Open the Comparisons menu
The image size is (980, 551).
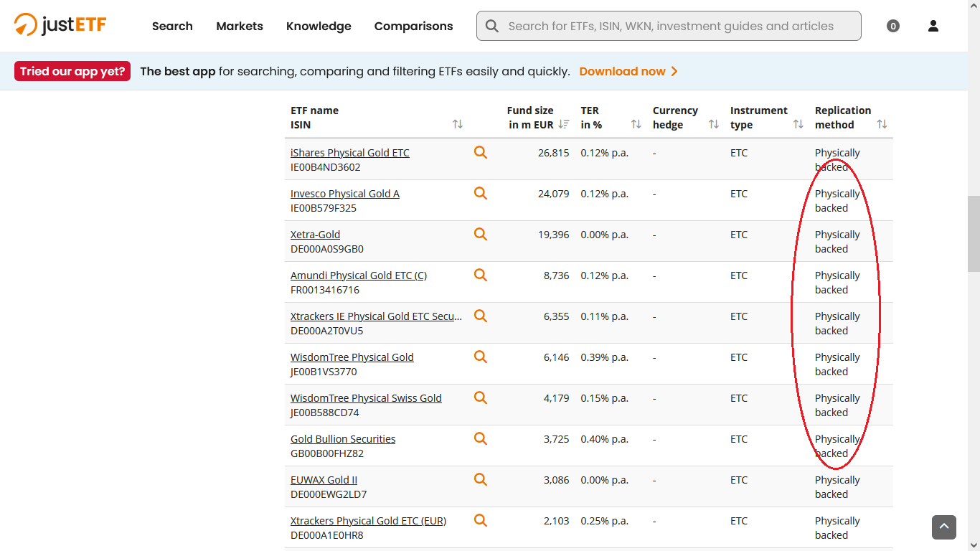(x=413, y=26)
